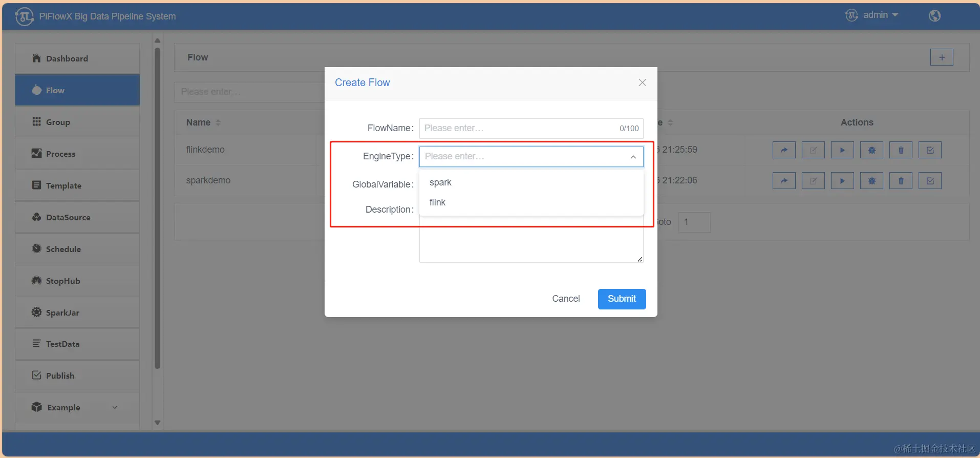Click the enter/share arrow icon for sparkdemo
The width and height of the screenshot is (980, 458).
784,181
